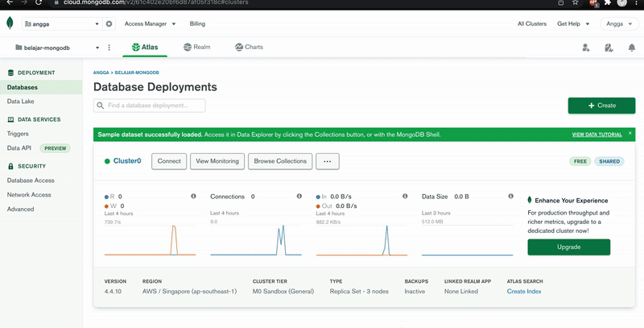The image size is (644, 328).
Task: Click the info icon on Data Size chart
Action: (511, 196)
